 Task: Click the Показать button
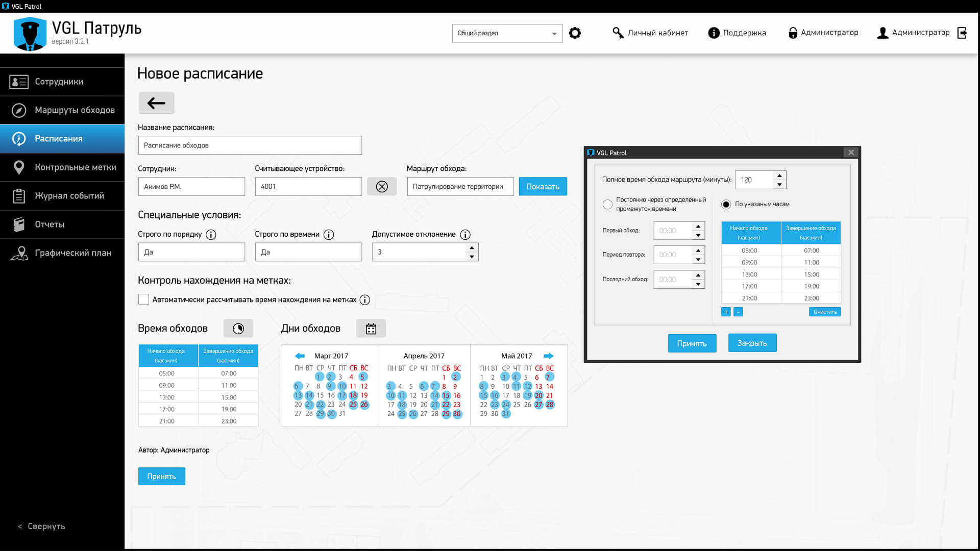tap(543, 187)
